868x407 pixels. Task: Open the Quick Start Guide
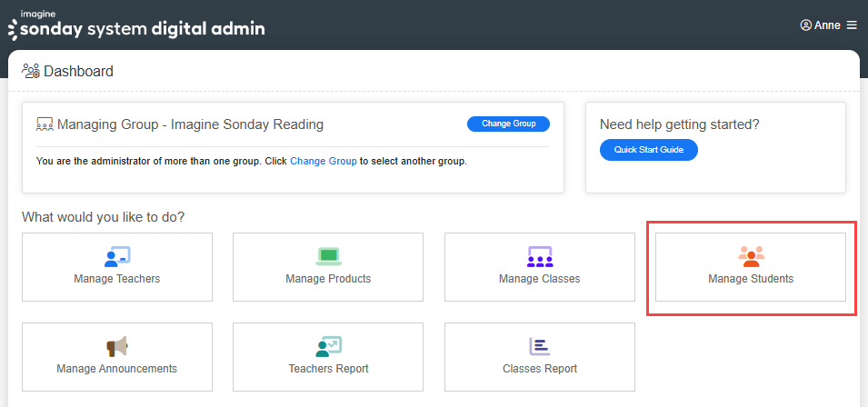pyautogui.click(x=649, y=149)
